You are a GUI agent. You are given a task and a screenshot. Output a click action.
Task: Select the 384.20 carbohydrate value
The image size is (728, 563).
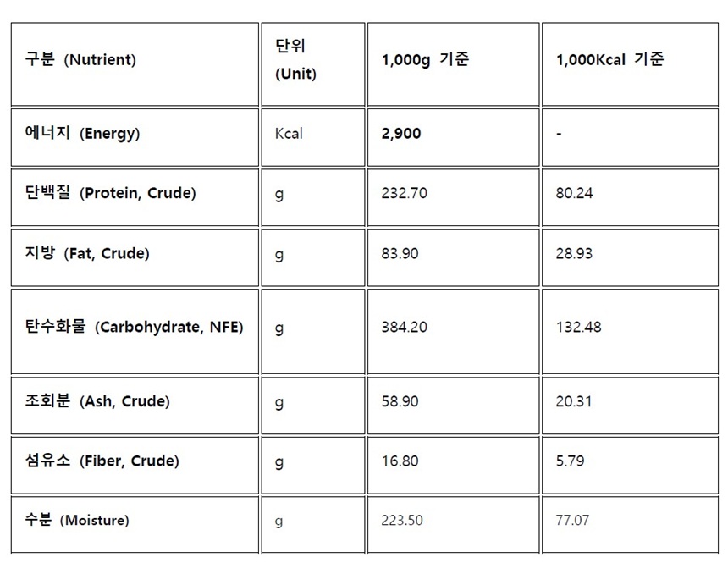405,328
